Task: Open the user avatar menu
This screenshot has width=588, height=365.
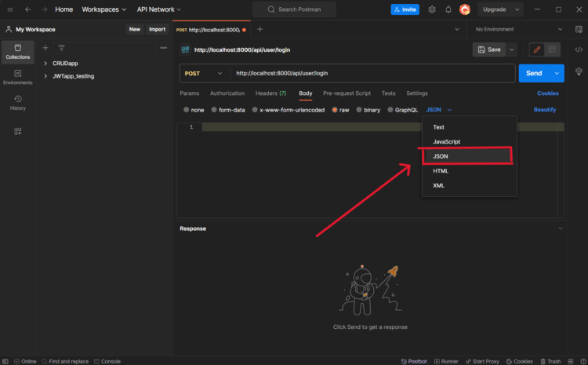Action: [x=465, y=9]
